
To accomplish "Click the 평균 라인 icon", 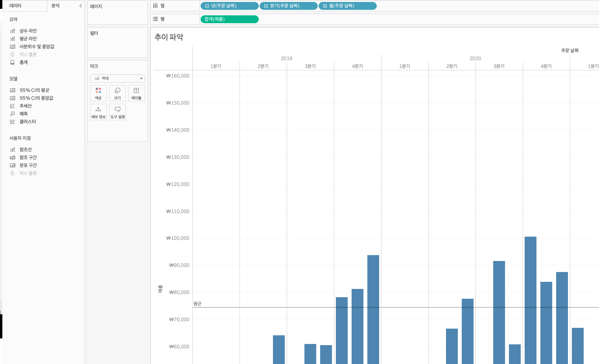I will pyautogui.click(x=13, y=39).
